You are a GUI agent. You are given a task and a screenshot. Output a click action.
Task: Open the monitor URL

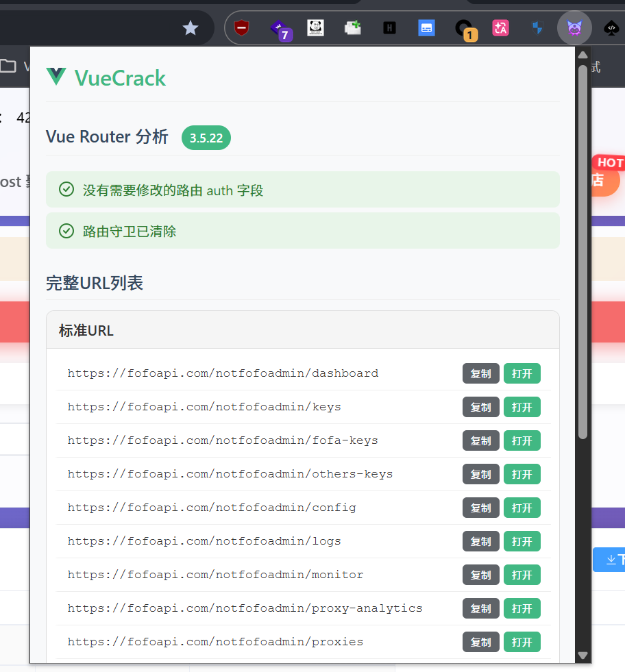click(x=522, y=575)
